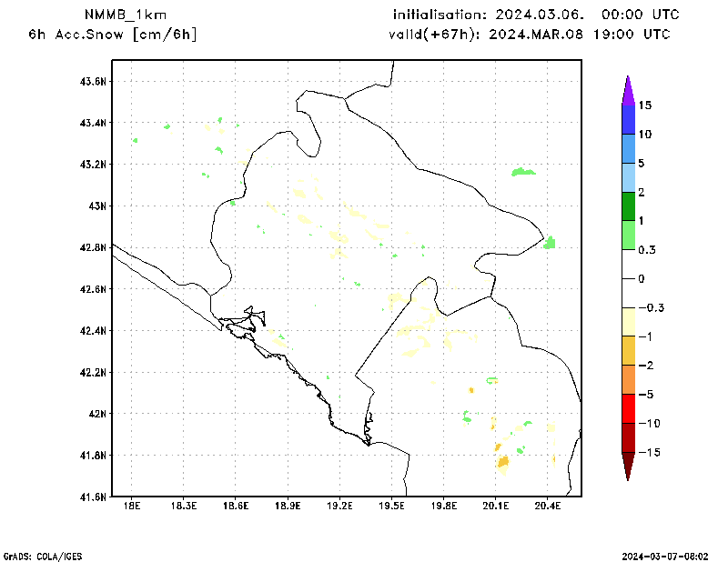Viewport: 728px width, 562px height.
Task: Click the '19.2E' longitude label
Action: click(x=339, y=506)
